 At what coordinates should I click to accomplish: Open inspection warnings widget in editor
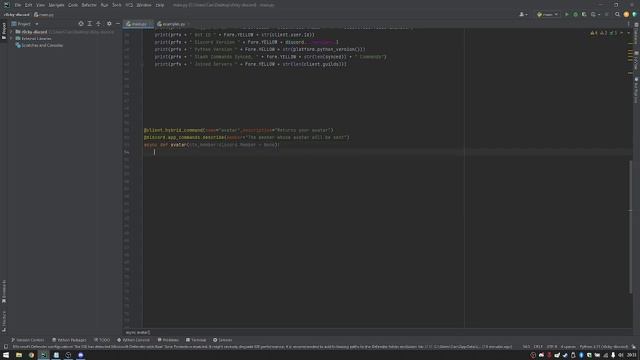tap(604, 33)
